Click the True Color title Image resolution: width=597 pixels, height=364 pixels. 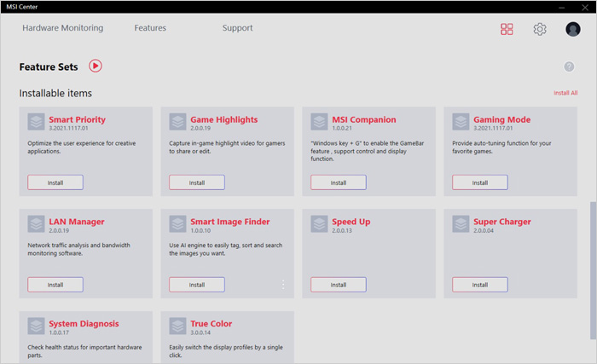click(x=211, y=324)
